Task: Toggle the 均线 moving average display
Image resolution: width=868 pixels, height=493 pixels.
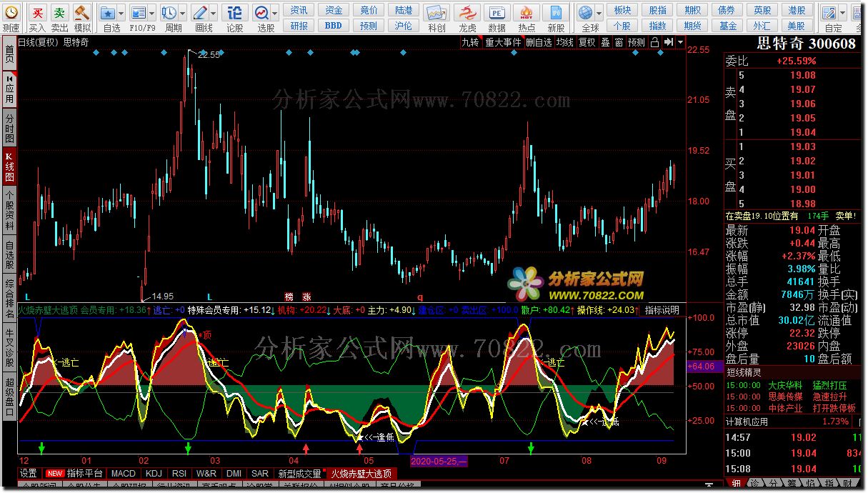Action: click(565, 42)
